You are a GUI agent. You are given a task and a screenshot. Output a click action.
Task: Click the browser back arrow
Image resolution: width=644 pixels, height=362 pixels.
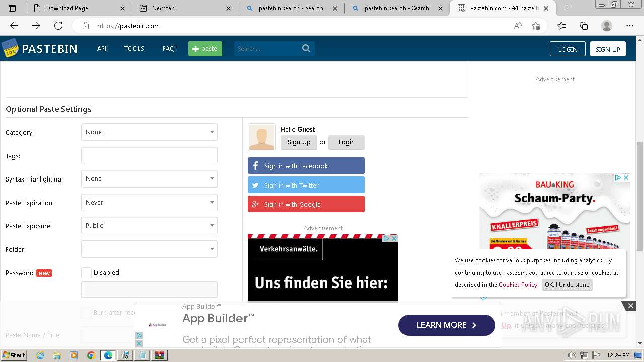coord(14,26)
